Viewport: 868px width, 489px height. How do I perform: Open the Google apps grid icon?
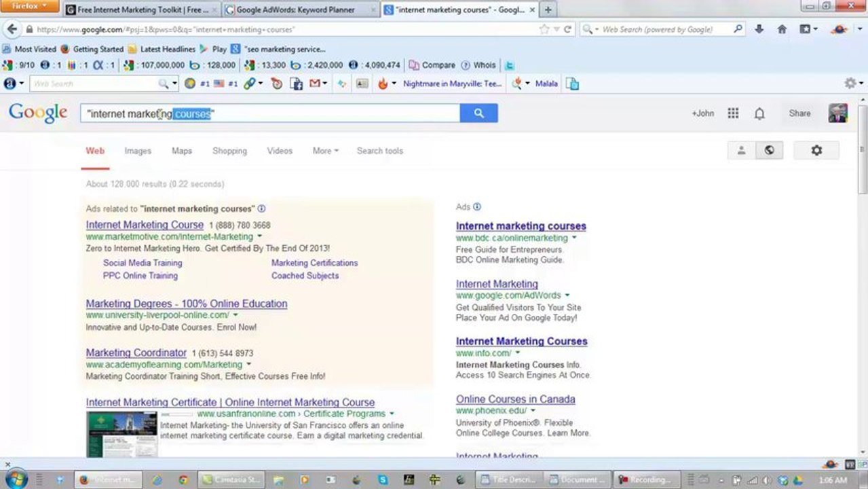(733, 113)
